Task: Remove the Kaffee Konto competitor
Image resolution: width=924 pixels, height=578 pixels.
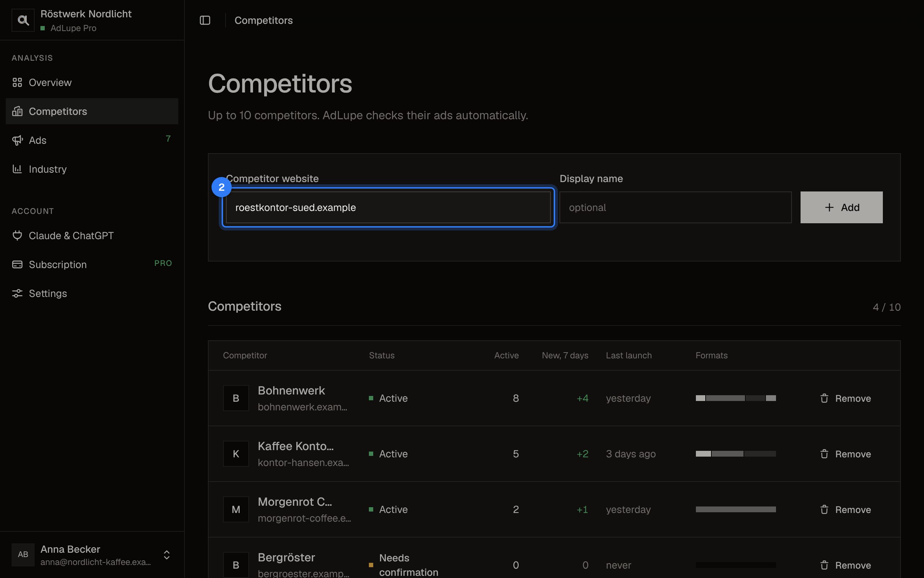Action: (845, 454)
